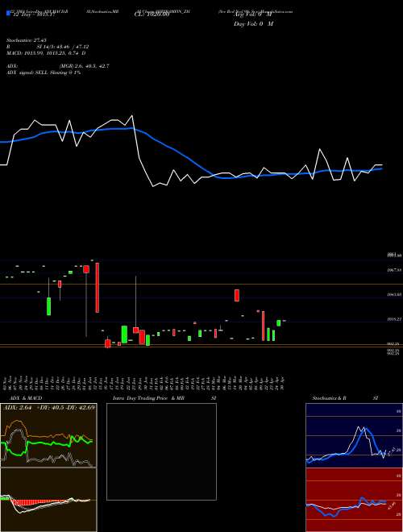The width and height of the screenshot is (403, 532).
Task: Click the 'CL: 1020.00' closing price text
Action: pos(152,15)
